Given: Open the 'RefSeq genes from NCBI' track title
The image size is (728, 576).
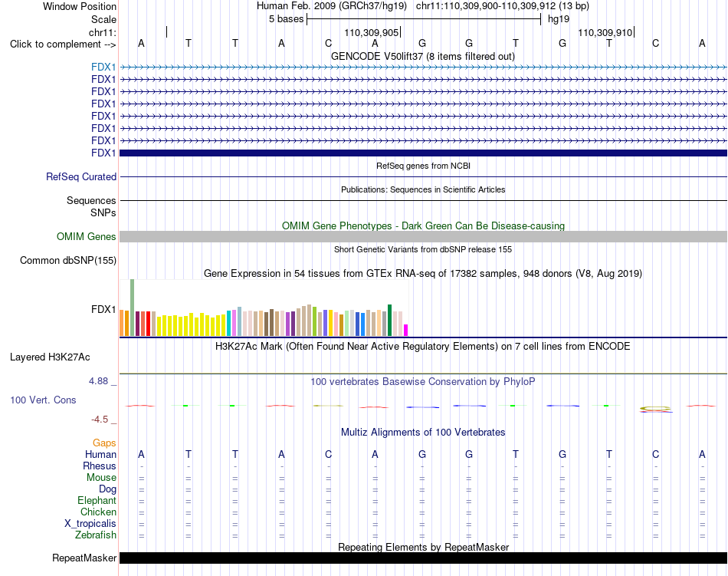Looking at the screenshot, I should 423,166.
